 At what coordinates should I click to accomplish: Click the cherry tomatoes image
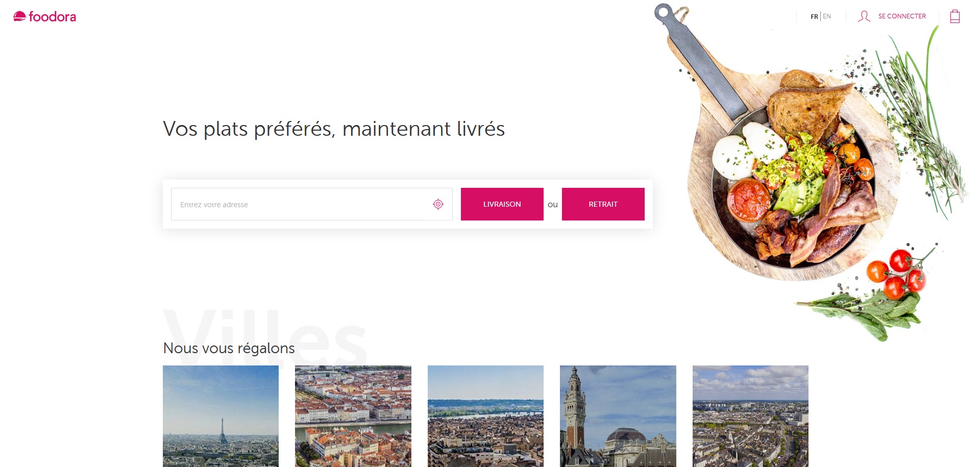click(897, 273)
